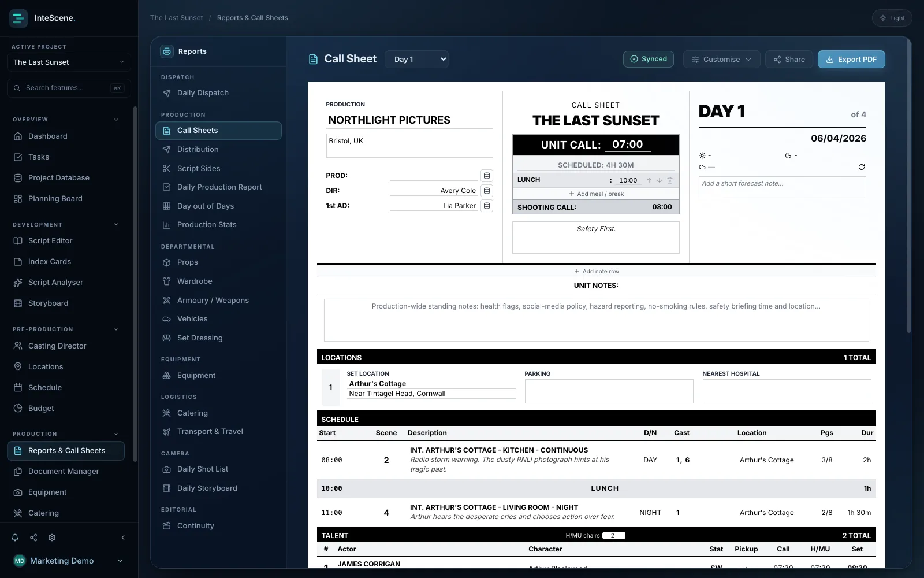Open Daily Shot List
This screenshot has width=924, height=578.
(x=218, y=469)
